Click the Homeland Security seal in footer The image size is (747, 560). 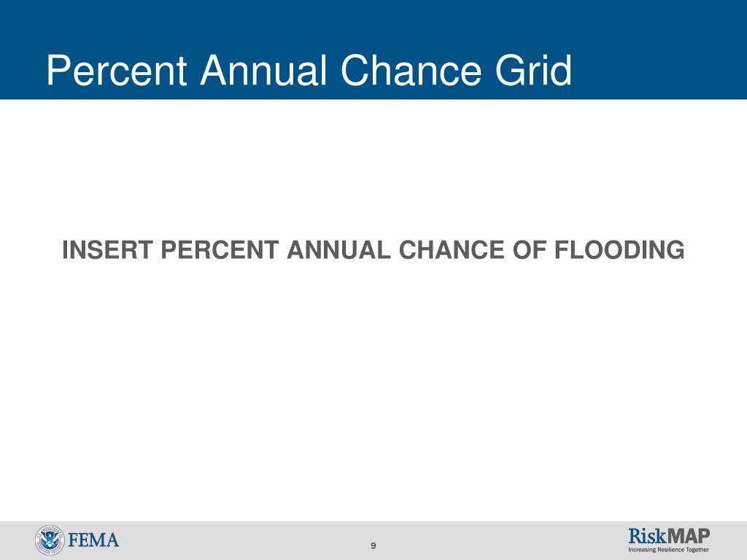pos(50,540)
